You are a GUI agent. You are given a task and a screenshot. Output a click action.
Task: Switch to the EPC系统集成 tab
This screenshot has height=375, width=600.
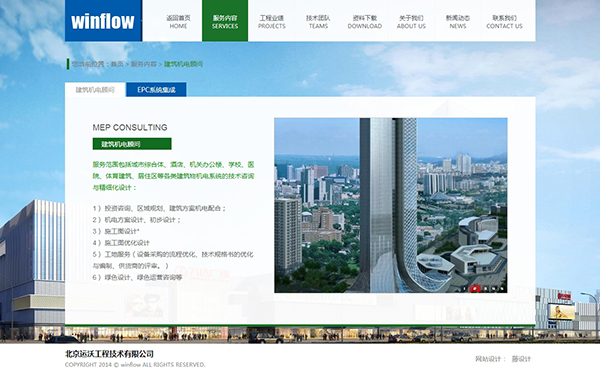pos(156,90)
